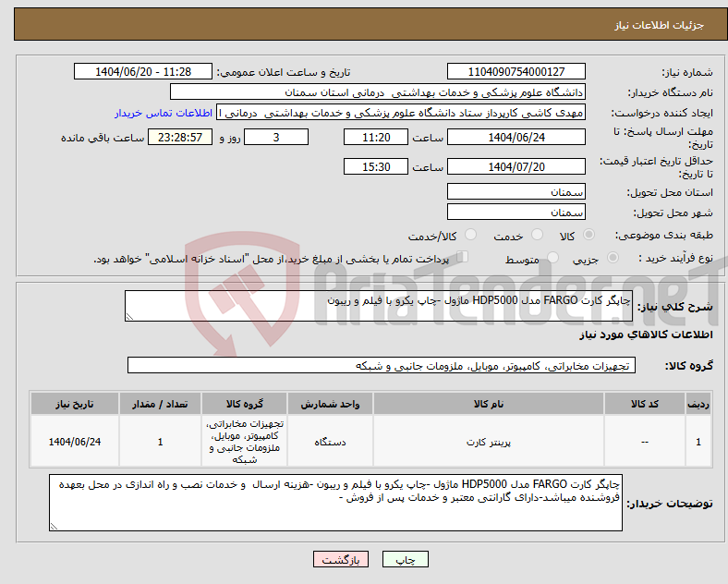Click the response time field 11:20
Screen dimensions: 728x584
point(376,137)
